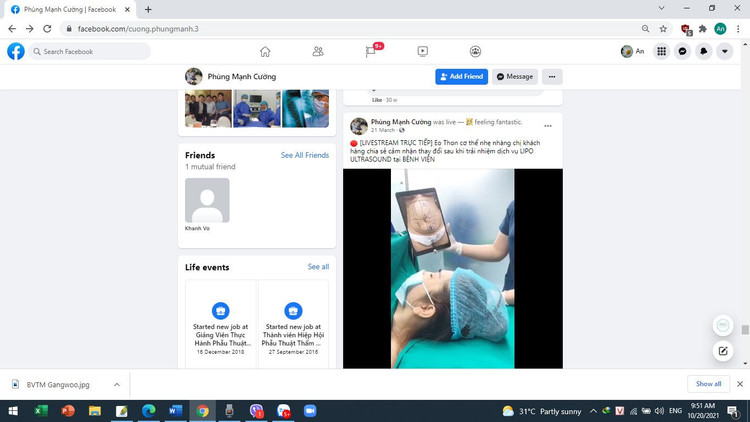The width and height of the screenshot is (750, 422).
Task: Expand BVTM Gangwoo.jpg download options chevron
Action: [x=117, y=384]
